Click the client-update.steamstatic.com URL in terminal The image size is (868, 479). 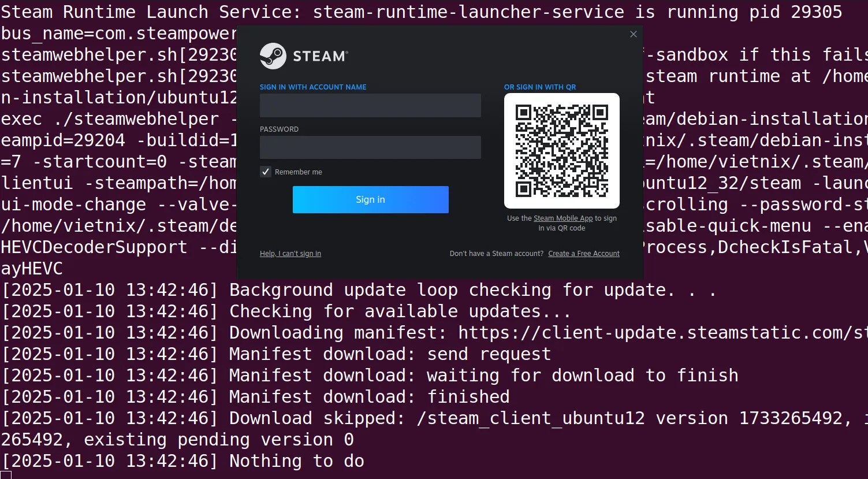[658, 333]
